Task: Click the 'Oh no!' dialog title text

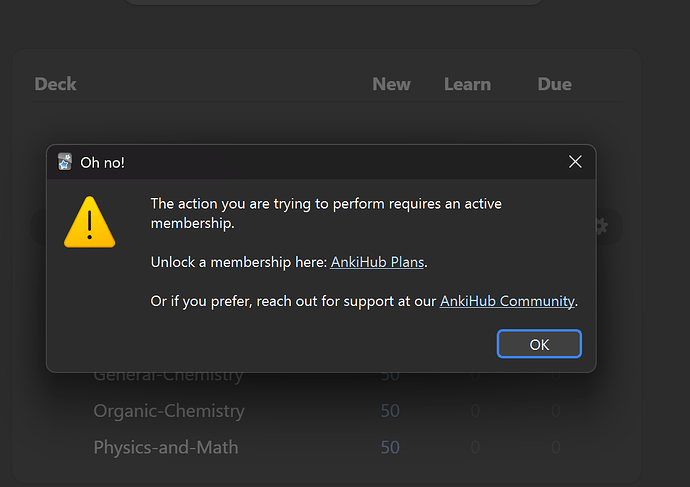Action: 103,162
